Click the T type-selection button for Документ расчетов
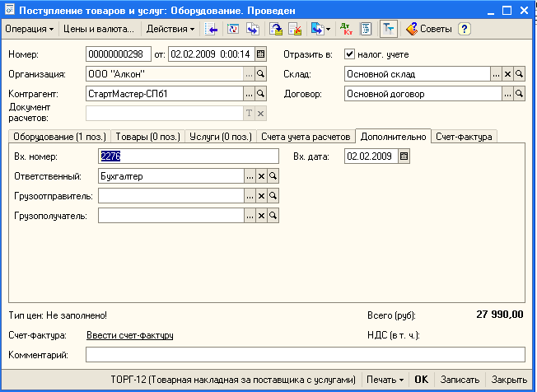Viewport: 537px width, 392px height. [x=249, y=114]
